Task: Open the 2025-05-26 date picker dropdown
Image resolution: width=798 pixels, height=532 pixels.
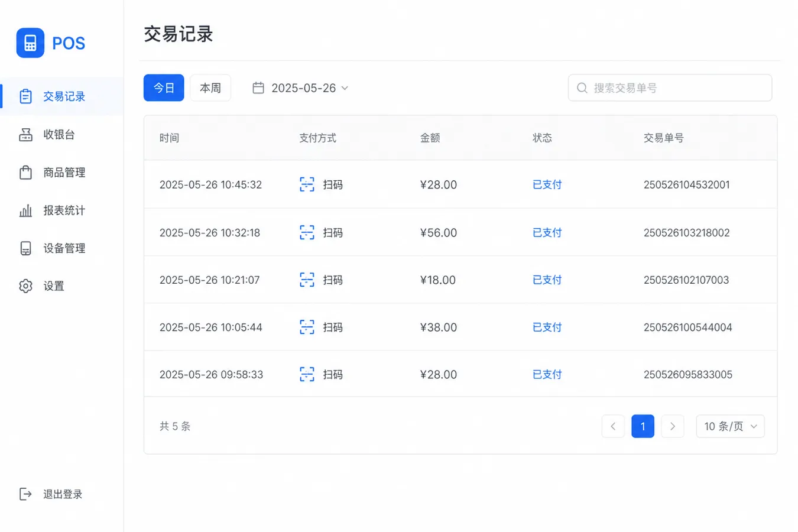Action: pyautogui.click(x=301, y=88)
